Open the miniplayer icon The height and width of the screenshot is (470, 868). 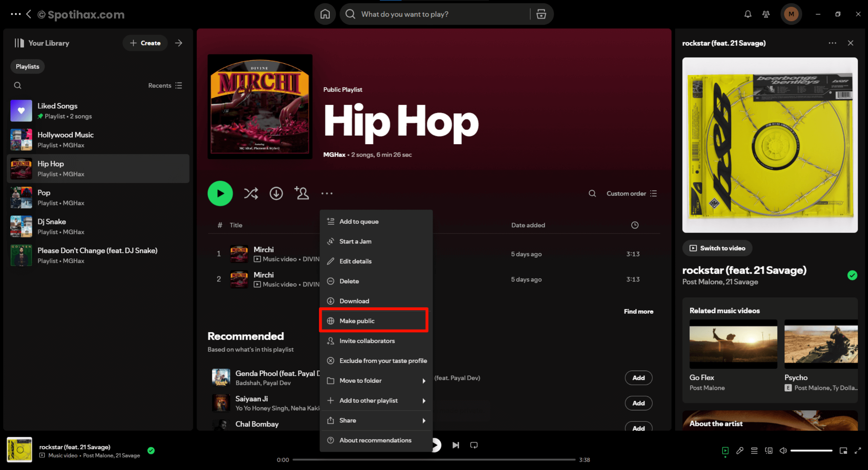tap(843, 451)
